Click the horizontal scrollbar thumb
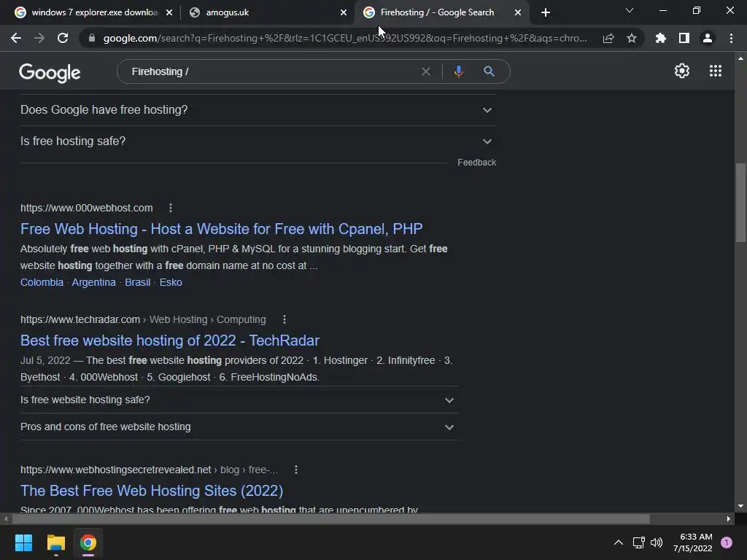 (x=330, y=518)
